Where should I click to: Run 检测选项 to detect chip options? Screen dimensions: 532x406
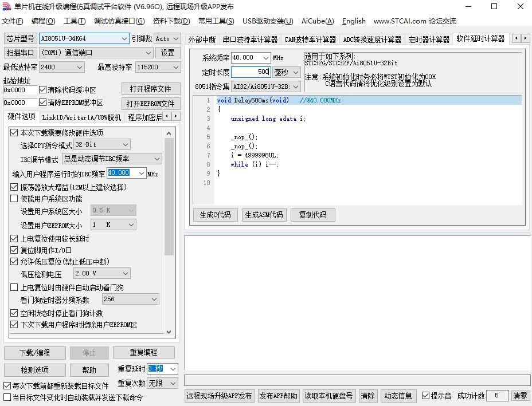[34, 369]
